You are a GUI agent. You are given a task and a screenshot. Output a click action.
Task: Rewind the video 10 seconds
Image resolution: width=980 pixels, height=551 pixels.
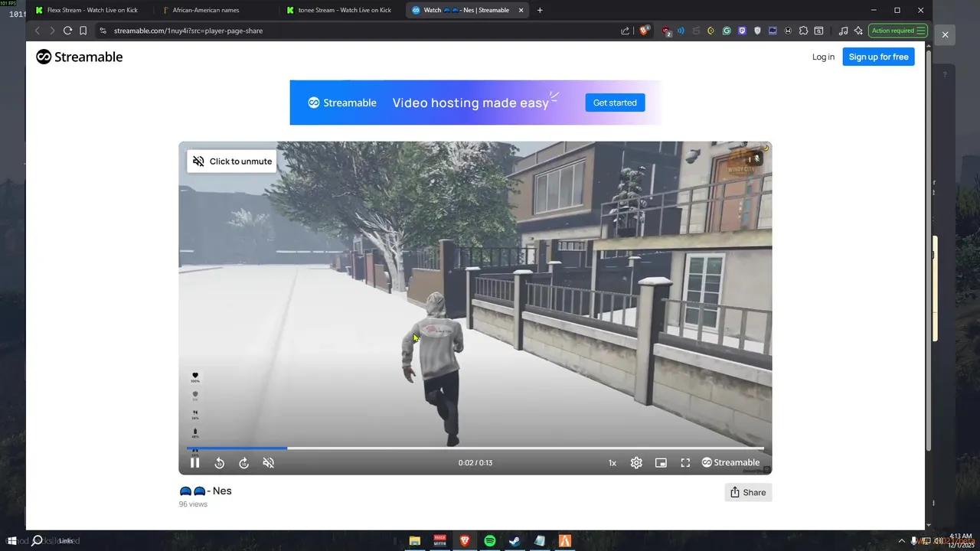click(x=220, y=462)
